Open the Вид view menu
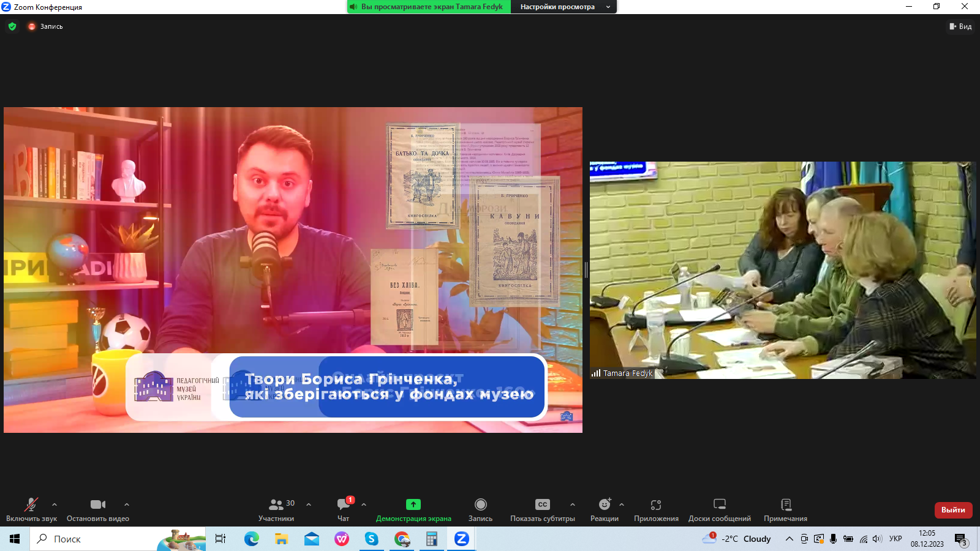Screen dimensions: 980x551 tap(960, 26)
